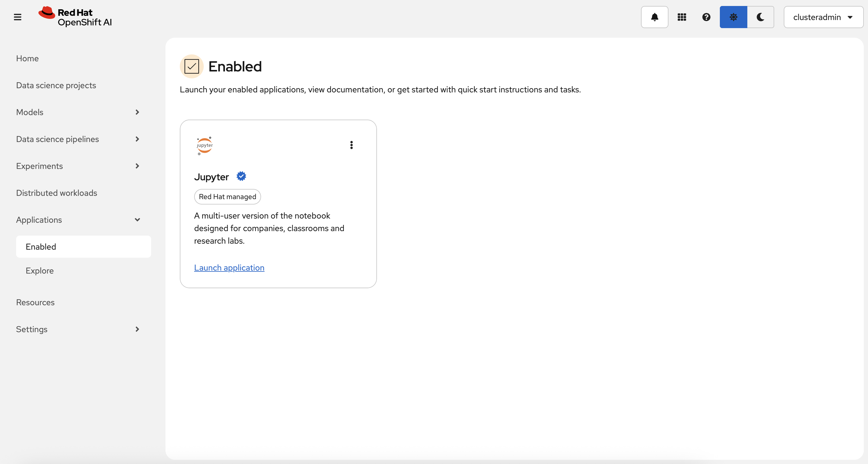Screen dimensions: 868x464
Task: Click the Red Hat managed label
Action: [227, 197]
